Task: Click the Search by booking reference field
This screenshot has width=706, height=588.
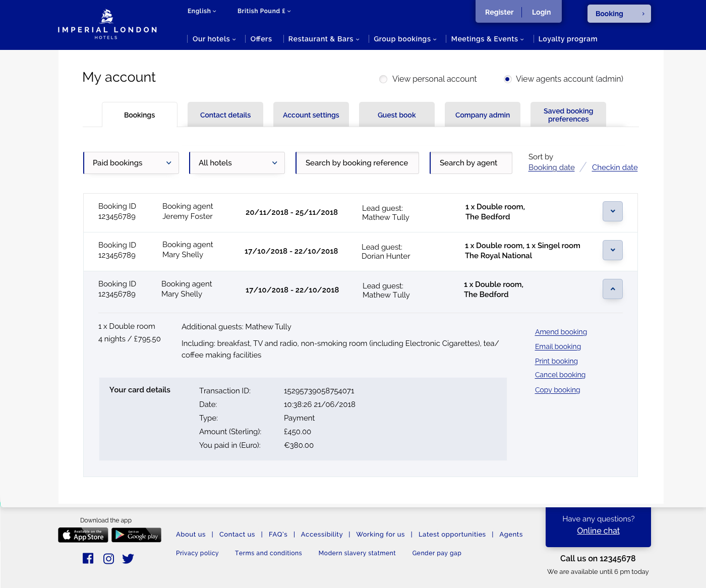Action: pyautogui.click(x=357, y=163)
